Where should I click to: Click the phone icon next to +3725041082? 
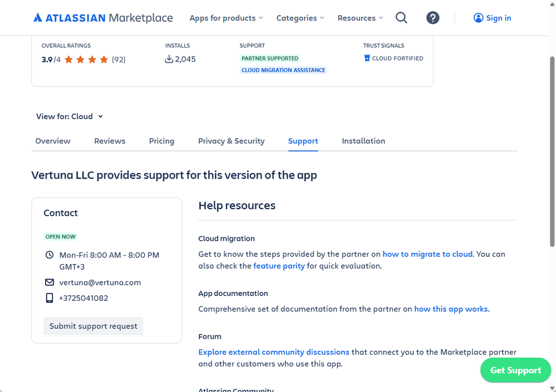tap(50, 298)
